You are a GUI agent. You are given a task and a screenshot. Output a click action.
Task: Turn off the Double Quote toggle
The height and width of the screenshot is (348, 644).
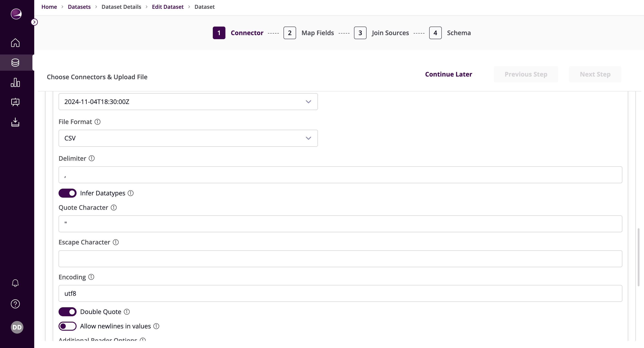[68, 312]
